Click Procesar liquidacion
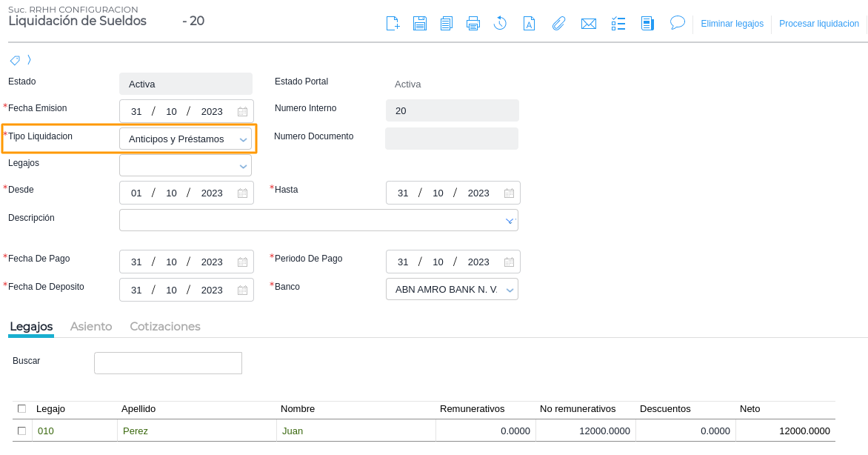 tap(818, 24)
